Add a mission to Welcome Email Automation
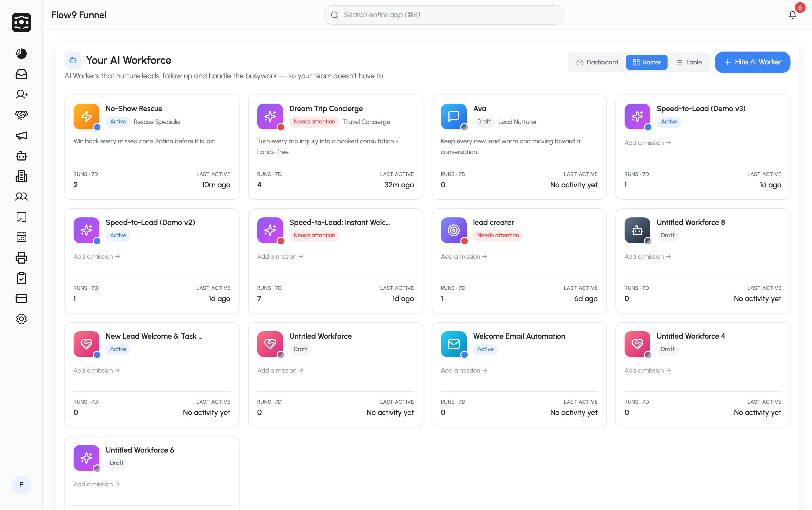Image resolution: width=812 pixels, height=510 pixels. click(x=464, y=371)
